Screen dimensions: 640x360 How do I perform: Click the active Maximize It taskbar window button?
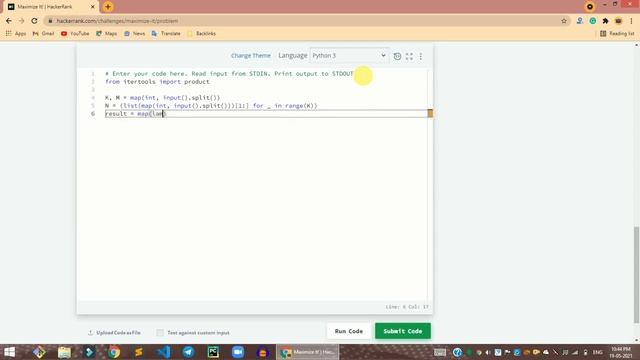point(308,352)
